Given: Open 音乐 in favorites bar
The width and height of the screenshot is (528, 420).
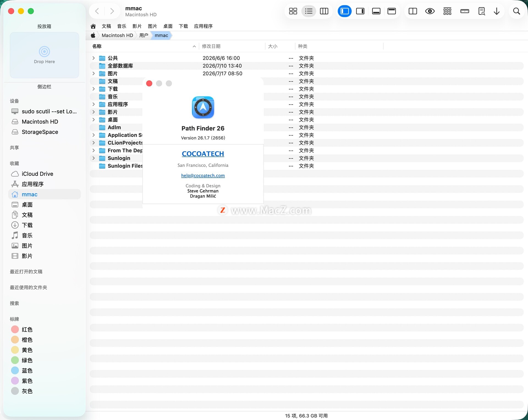Looking at the screenshot, I should (122, 26).
